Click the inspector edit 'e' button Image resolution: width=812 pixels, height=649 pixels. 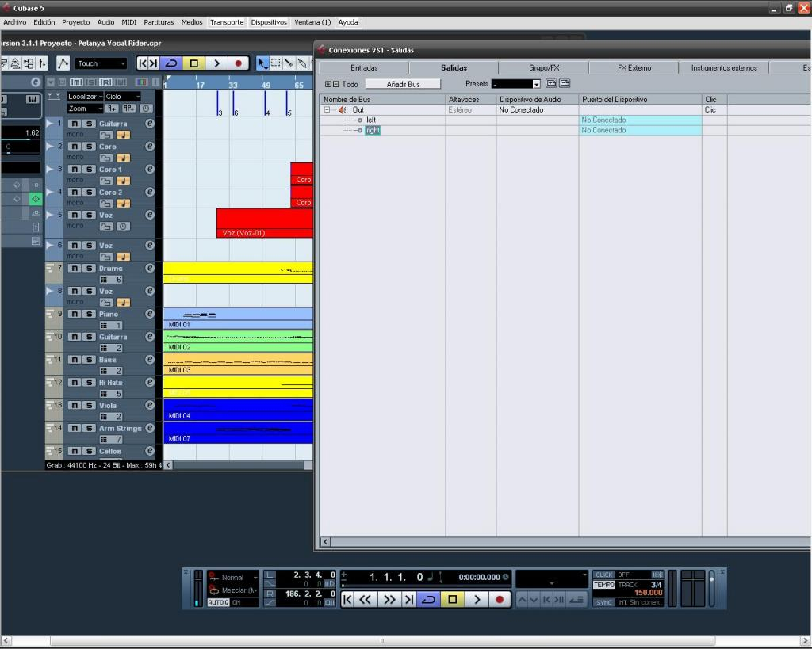coord(35,82)
